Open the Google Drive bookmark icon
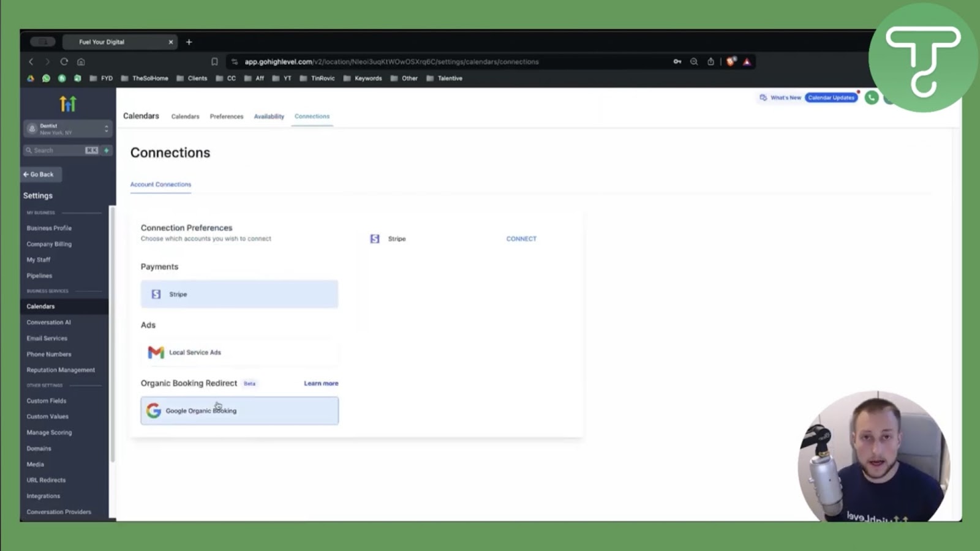 (31, 78)
